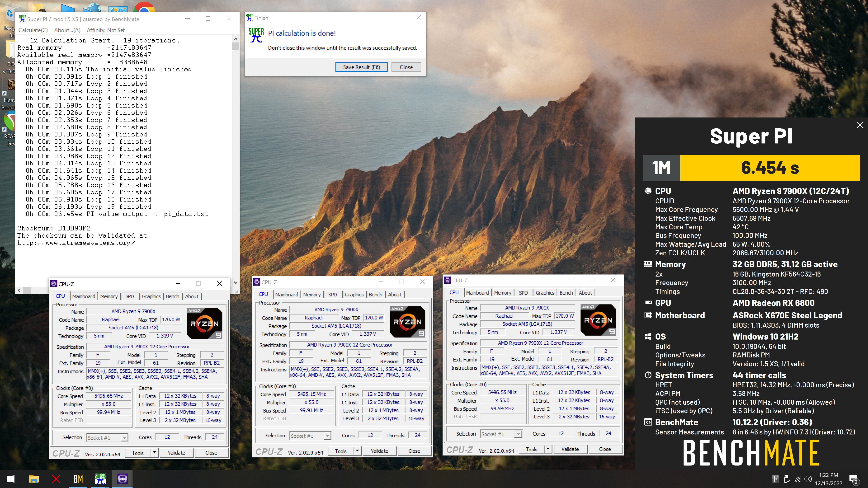Open Socket #1 selection in rightmost CPU-Z
This screenshot has width=868, height=488.
(501, 434)
